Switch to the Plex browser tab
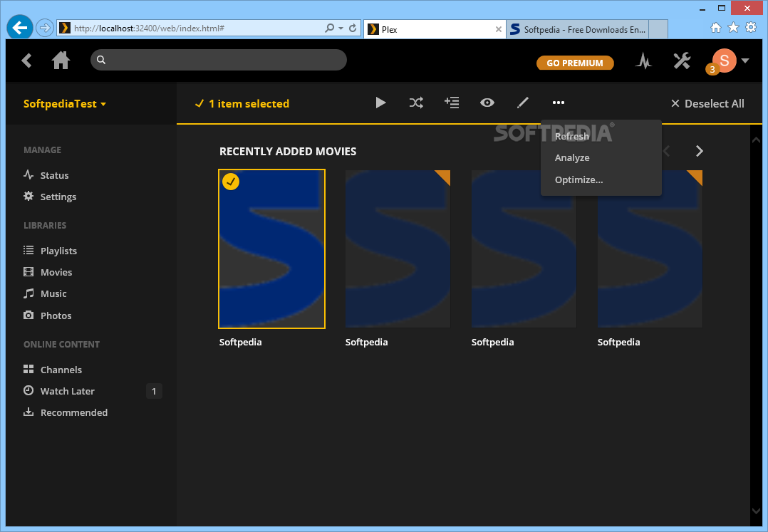This screenshot has height=532, width=768. (x=435, y=29)
